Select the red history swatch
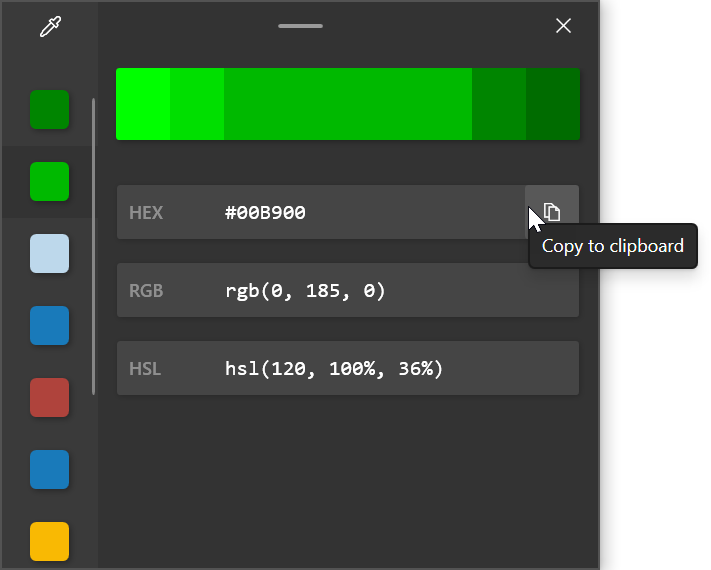Image resolution: width=711 pixels, height=570 pixels. click(49, 397)
